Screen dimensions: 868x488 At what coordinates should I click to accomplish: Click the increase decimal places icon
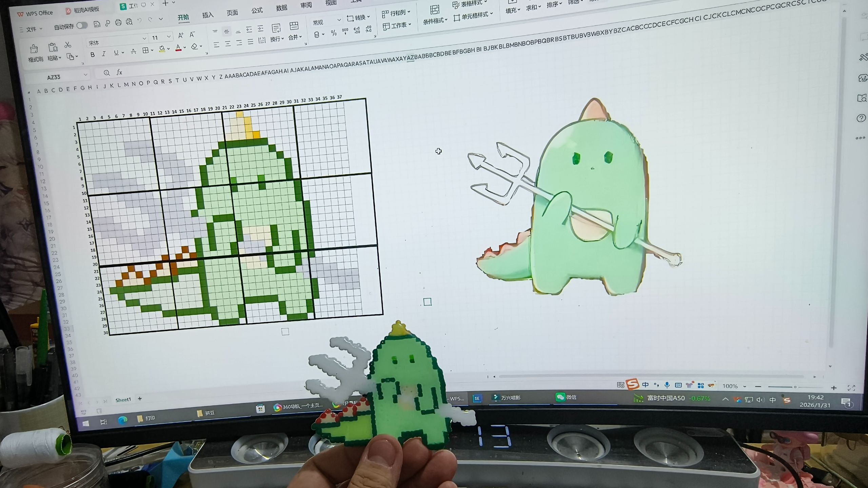pos(357,30)
